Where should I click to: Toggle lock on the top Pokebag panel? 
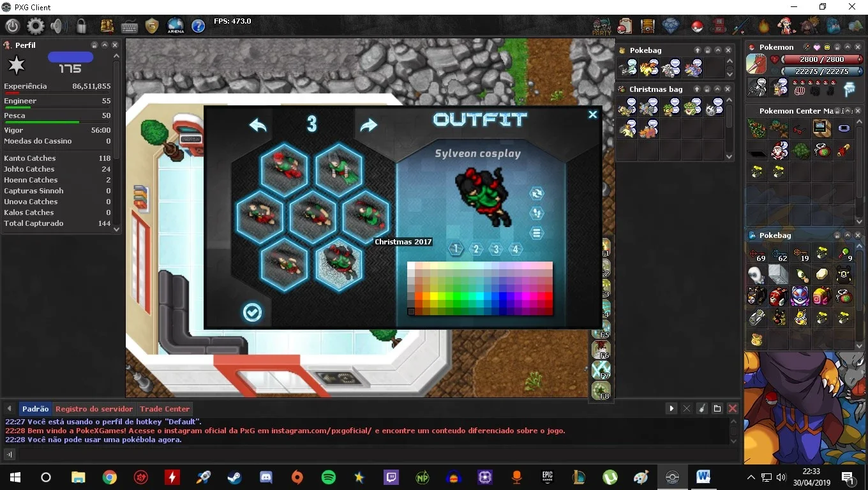pyautogui.click(x=708, y=50)
